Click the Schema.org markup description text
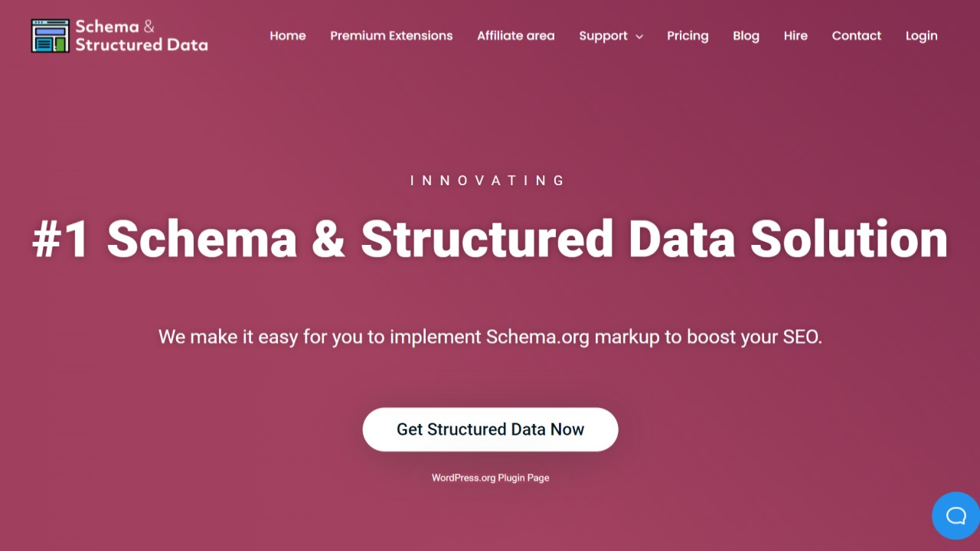The width and height of the screenshot is (980, 551). [490, 337]
